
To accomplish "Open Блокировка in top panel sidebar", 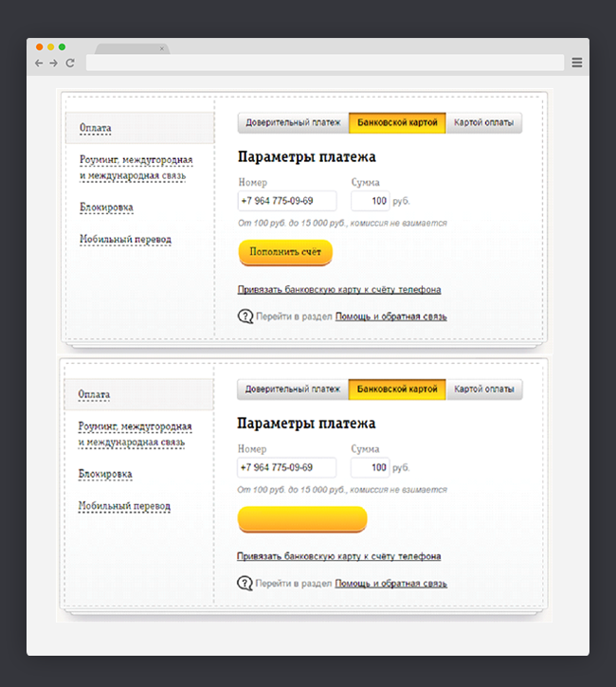I will pyautogui.click(x=106, y=208).
